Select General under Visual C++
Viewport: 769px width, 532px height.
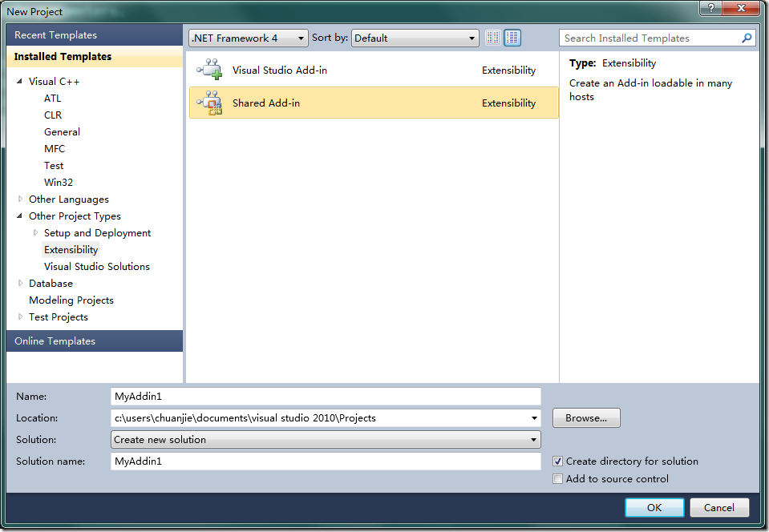(62, 131)
